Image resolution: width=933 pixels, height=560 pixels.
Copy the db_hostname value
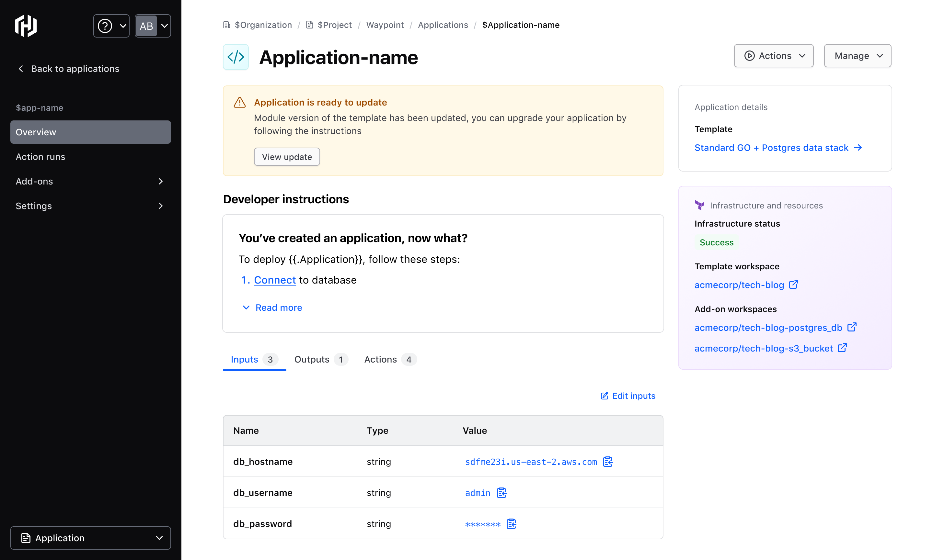tap(608, 462)
